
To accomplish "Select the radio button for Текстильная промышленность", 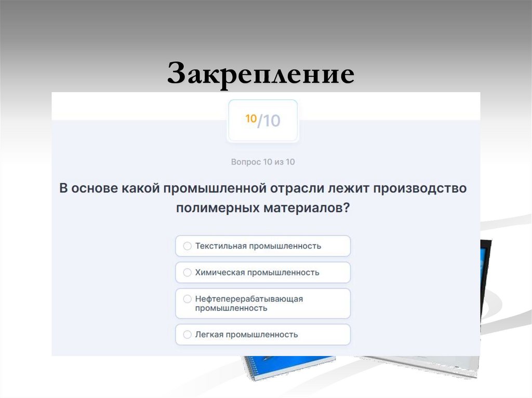I will coord(187,246).
